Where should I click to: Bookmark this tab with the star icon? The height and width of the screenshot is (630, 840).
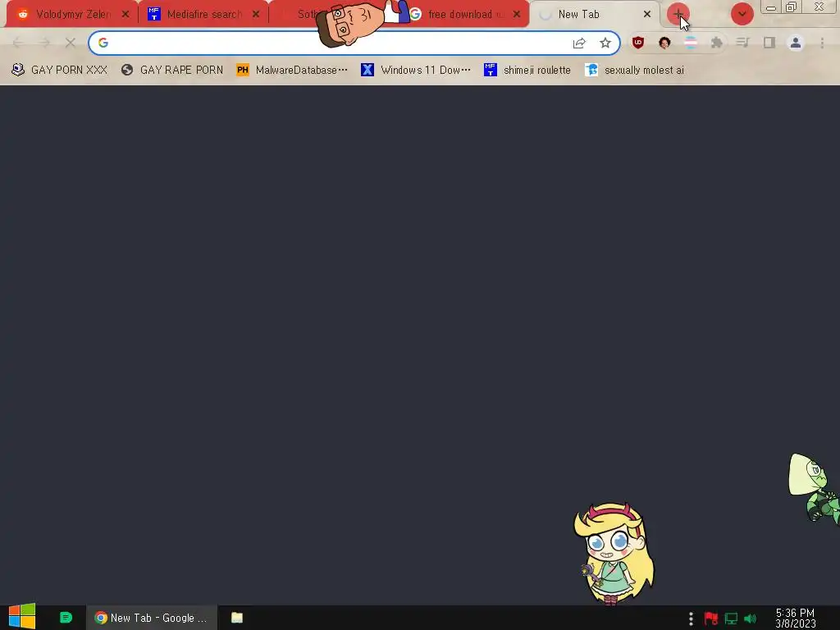pos(605,43)
